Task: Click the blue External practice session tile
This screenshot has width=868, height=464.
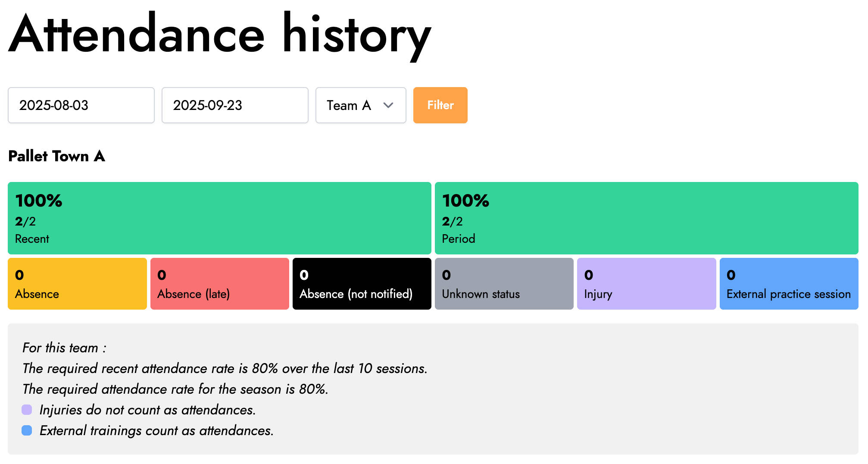Action: click(789, 284)
